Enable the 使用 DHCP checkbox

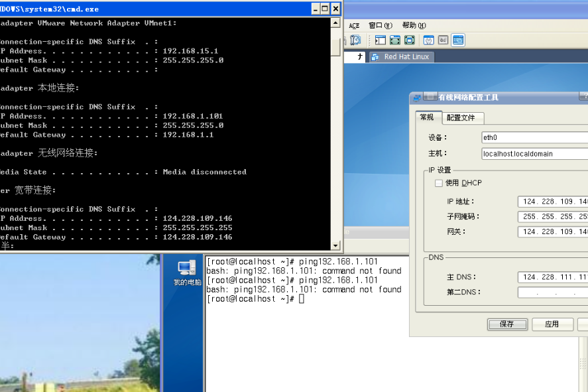[x=439, y=183]
